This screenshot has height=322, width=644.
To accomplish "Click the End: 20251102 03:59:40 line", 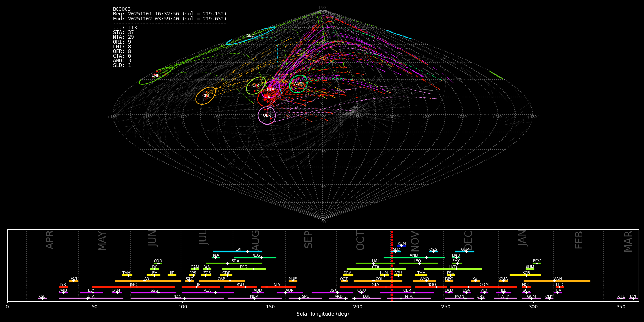I will point(170,19).
